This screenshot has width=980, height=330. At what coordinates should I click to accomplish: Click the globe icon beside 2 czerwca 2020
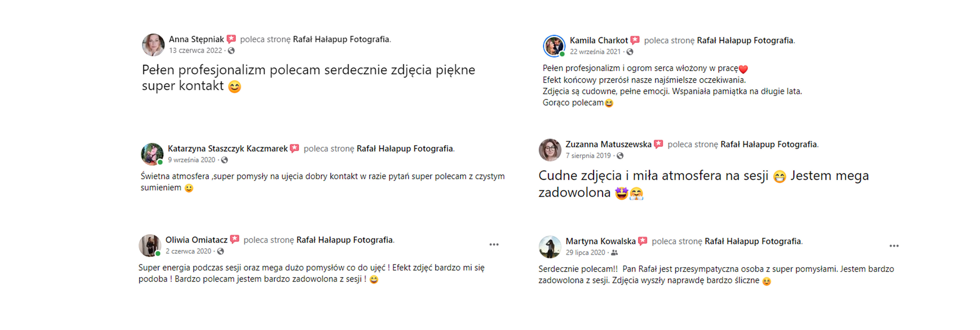(221, 251)
